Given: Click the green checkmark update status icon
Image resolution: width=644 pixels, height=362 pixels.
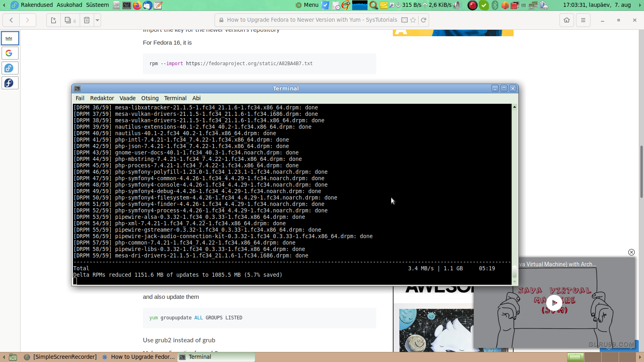Looking at the screenshot, I should (x=484, y=5).
